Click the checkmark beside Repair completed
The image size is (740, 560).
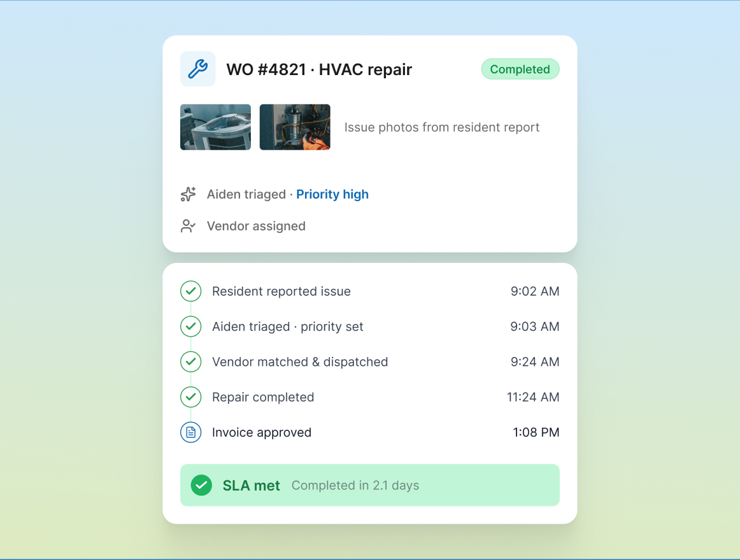point(190,397)
